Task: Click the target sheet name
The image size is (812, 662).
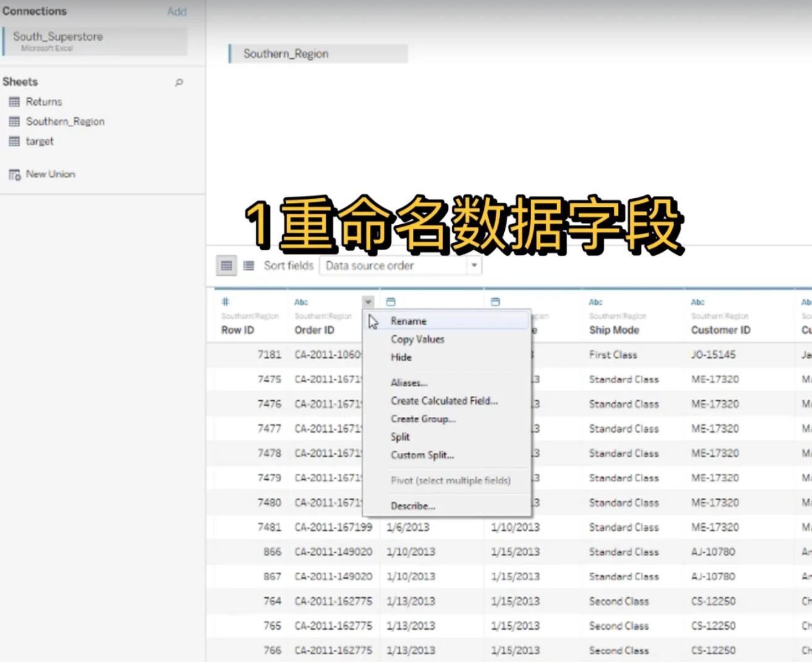Action: pos(40,141)
